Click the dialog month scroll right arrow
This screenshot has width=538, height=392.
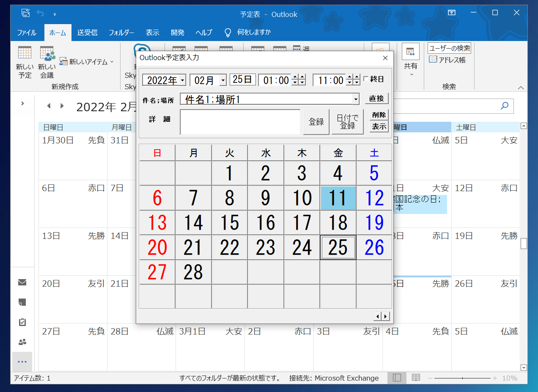[x=386, y=316]
